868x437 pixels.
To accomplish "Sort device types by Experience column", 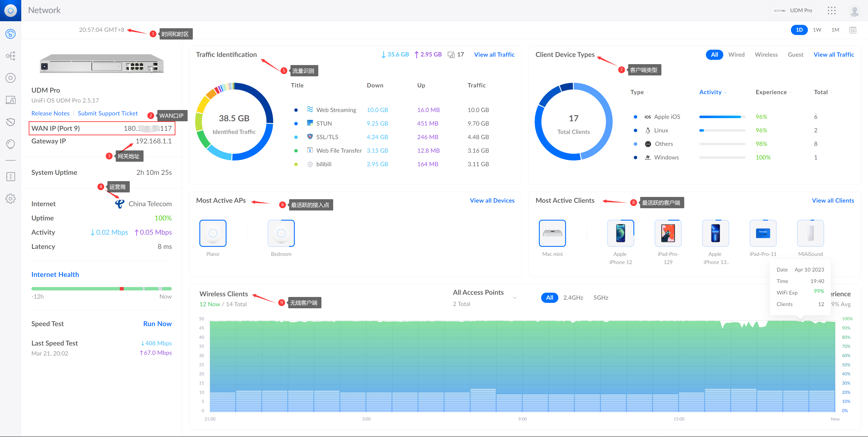I will click(773, 92).
